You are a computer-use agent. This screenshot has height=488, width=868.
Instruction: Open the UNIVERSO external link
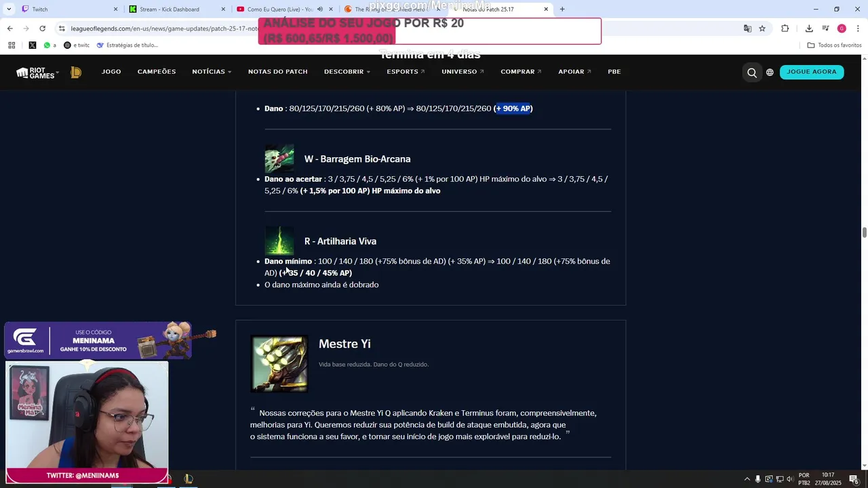point(463,72)
